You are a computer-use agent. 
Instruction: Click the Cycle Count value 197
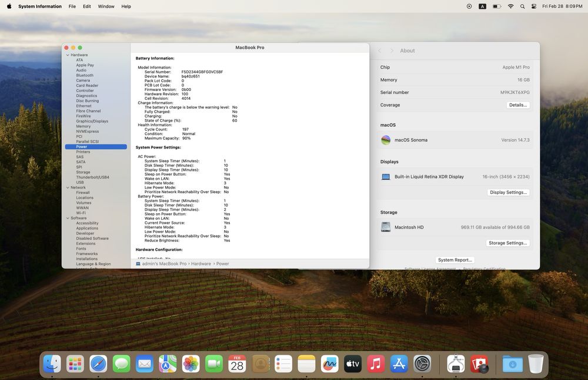tap(185, 129)
